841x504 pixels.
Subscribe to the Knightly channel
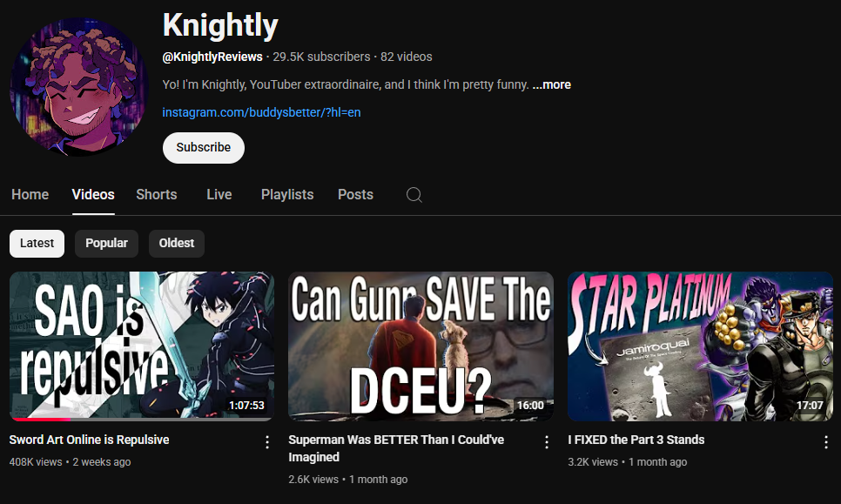click(203, 147)
